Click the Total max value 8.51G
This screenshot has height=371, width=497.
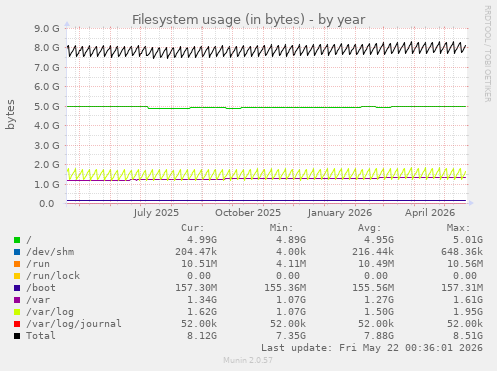click(x=468, y=336)
